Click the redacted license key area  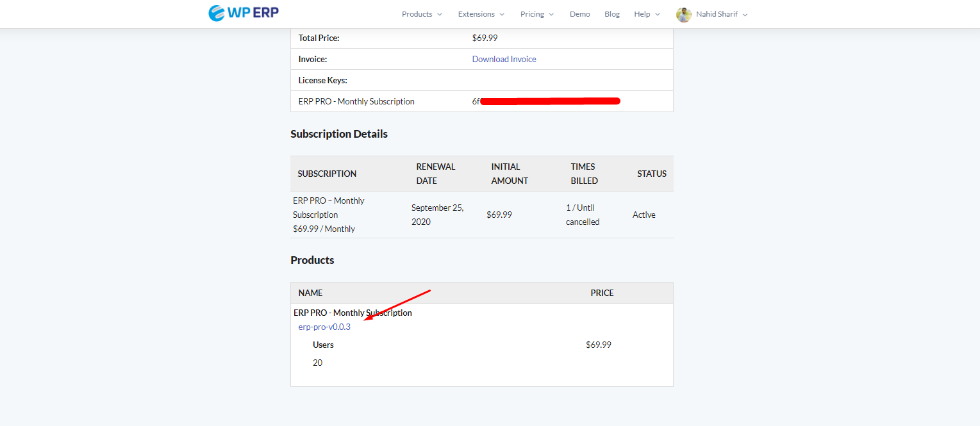pyautogui.click(x=549, y=101)
